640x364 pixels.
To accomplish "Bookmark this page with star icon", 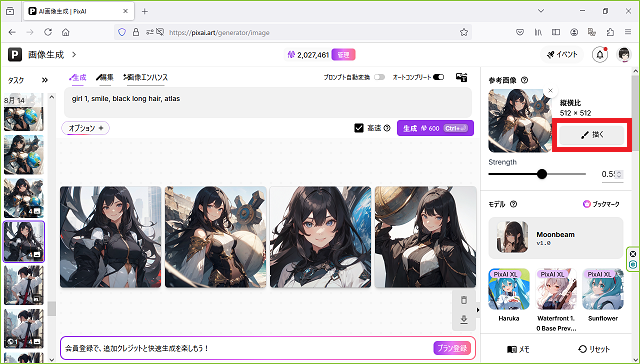I will coord(464,32).
